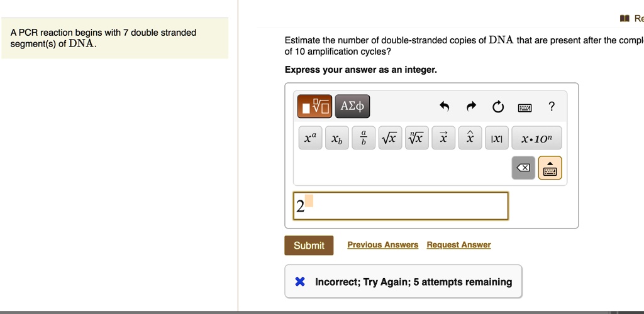Click into the answer input field

402,206
